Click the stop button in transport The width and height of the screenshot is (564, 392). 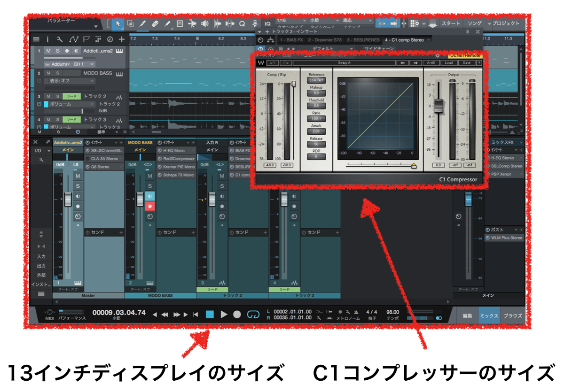(x=210, y=315)
